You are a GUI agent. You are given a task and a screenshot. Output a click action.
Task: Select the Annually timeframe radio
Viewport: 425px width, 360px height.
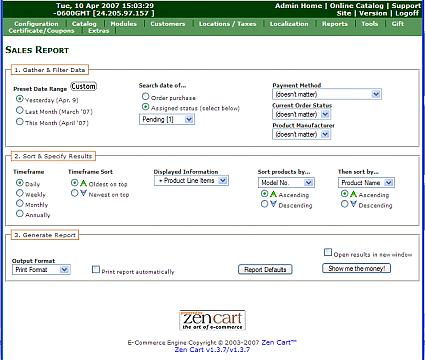(x=20, y=214)
